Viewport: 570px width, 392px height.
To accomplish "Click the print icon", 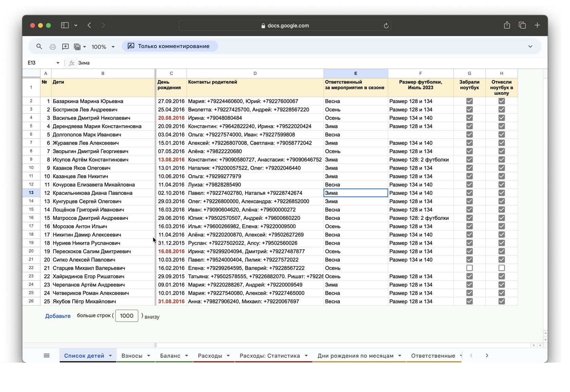I will pos(53,46).
